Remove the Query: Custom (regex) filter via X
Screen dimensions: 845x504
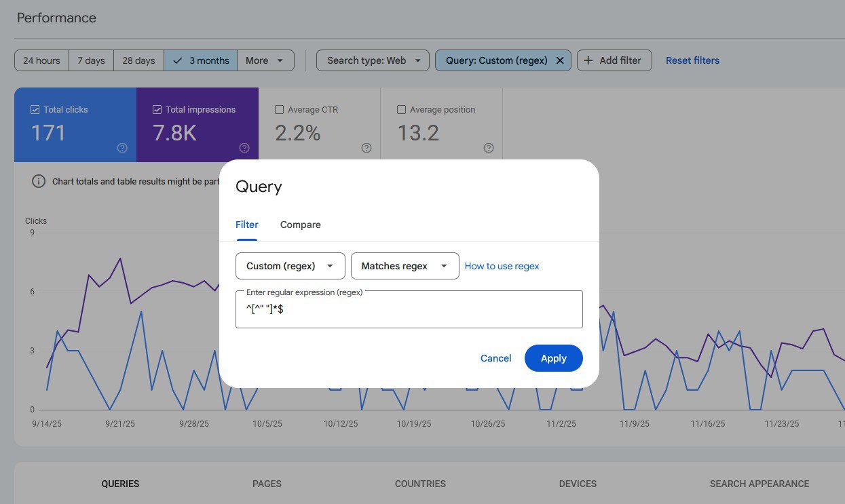point(560,60)
